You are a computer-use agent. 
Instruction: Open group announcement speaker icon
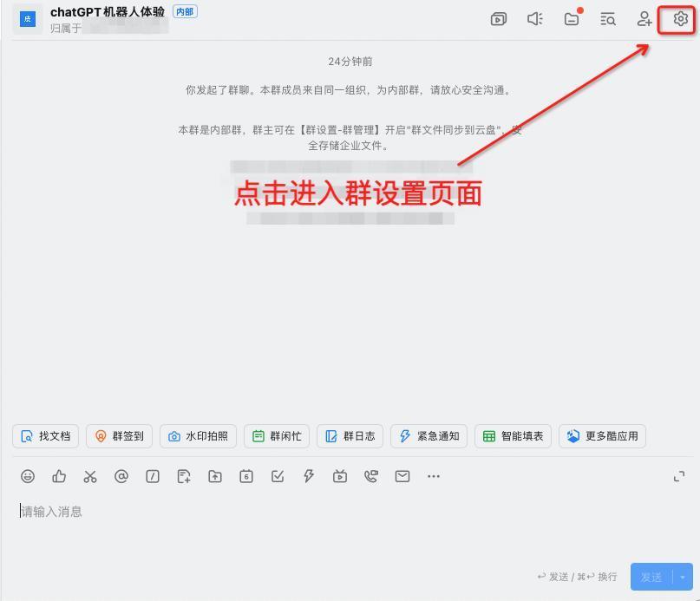pos(535,19)
